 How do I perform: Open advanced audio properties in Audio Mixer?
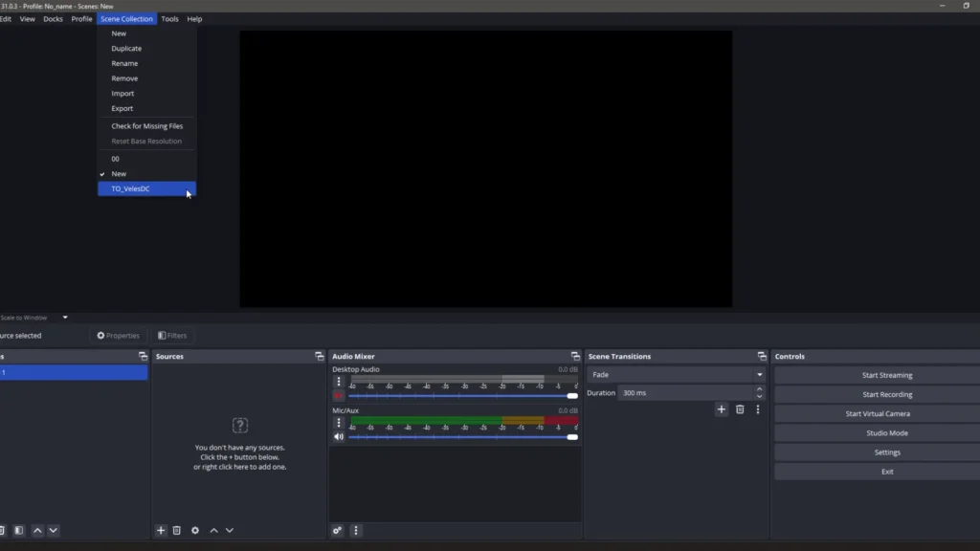click(337, 530)
